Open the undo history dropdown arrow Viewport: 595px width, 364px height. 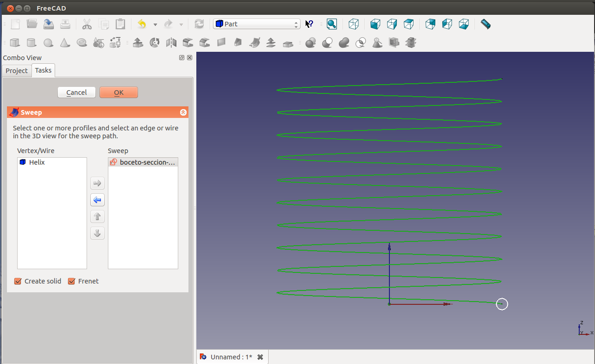155,25
